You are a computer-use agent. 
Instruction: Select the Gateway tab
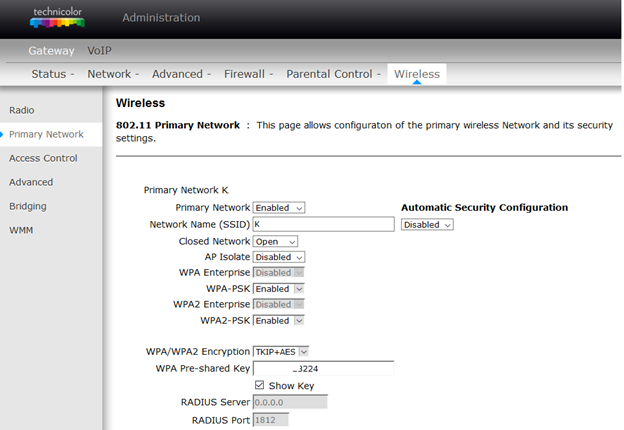51,49
